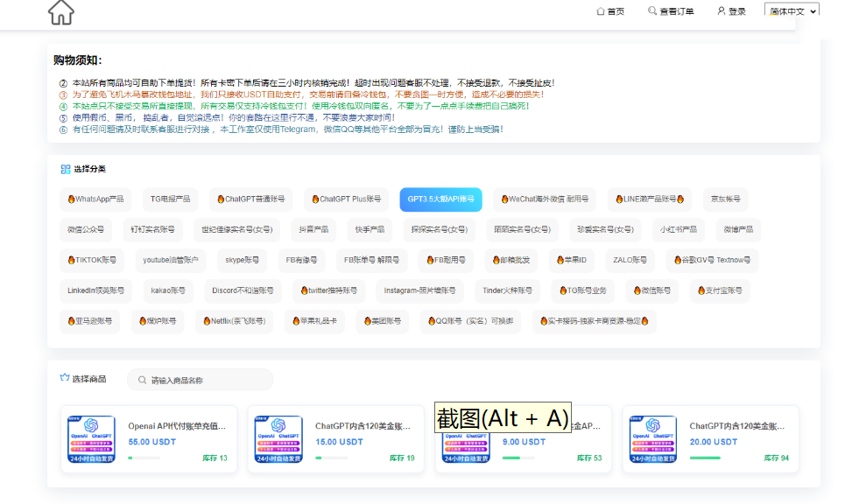Viewport: 845px width, 504px height.
Task: Choose the 邮箱批发 category
Action: pyautogui.click(x=511, y=261)
